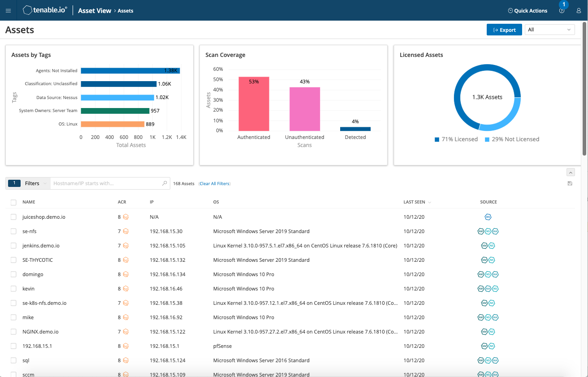
Task: Check the select-all checkbox in table header
Action: coord(13,203)
